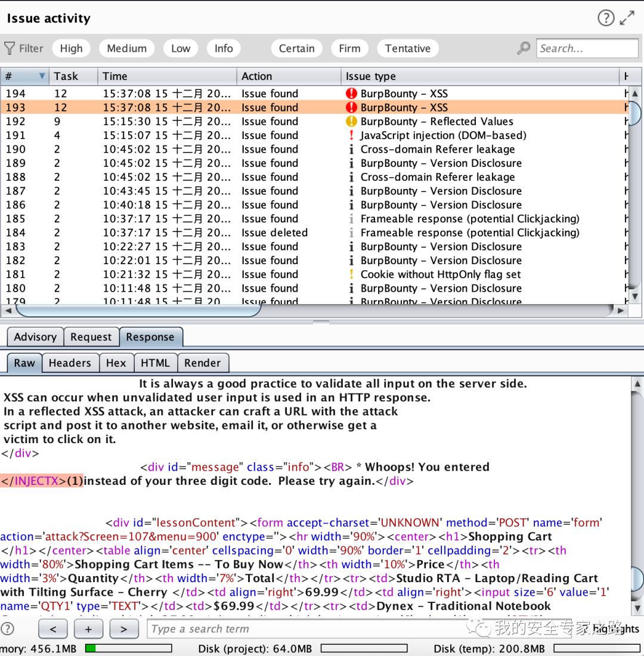Click the info icon on row 189

coord(351,163)
